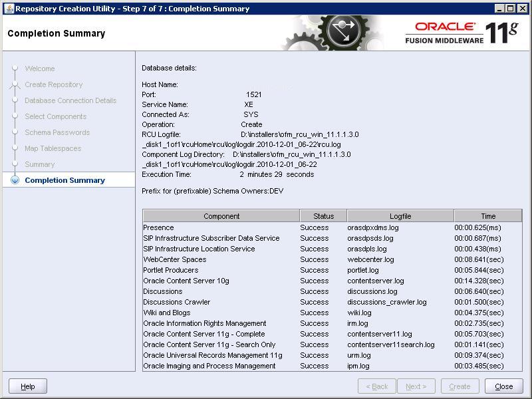Select Oracle Content Server 11g - Complete
This screenshot has height=399, width=532.
pyautogui.click(x=332, y=334)
